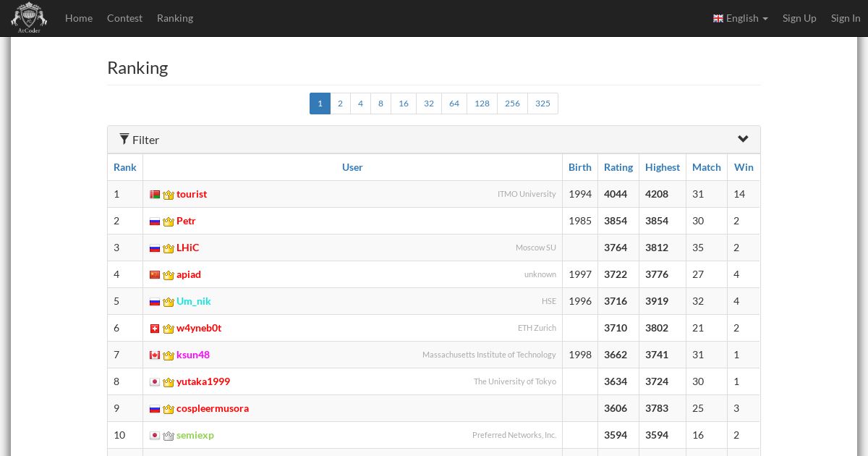
Task: Go to ranking page 2
Action: [x=340, y=104]
